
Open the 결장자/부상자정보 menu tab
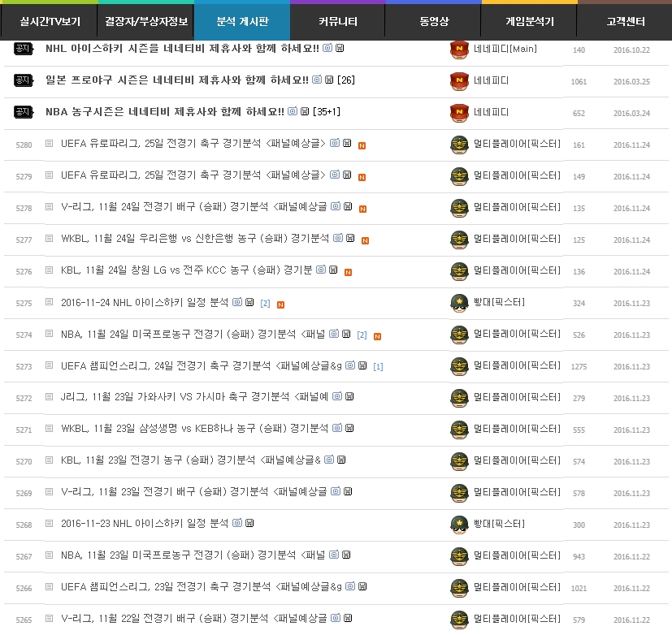[145, 21]
